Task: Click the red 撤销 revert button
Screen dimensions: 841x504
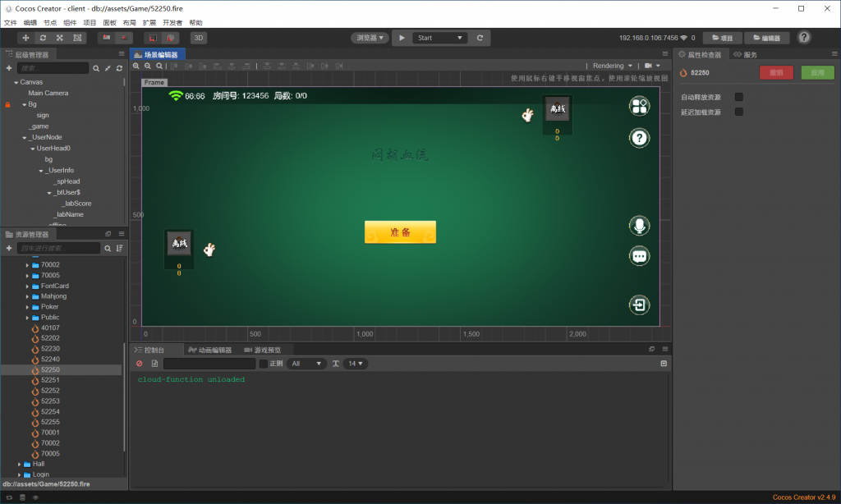Action: click(x=776, y=72)
